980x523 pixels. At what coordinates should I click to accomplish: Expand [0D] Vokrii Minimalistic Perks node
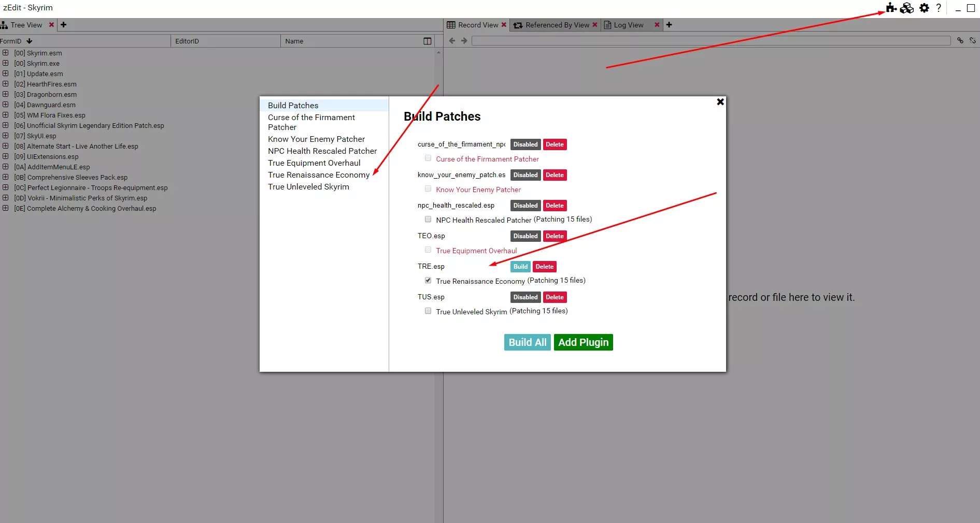[x=5, y=198]
